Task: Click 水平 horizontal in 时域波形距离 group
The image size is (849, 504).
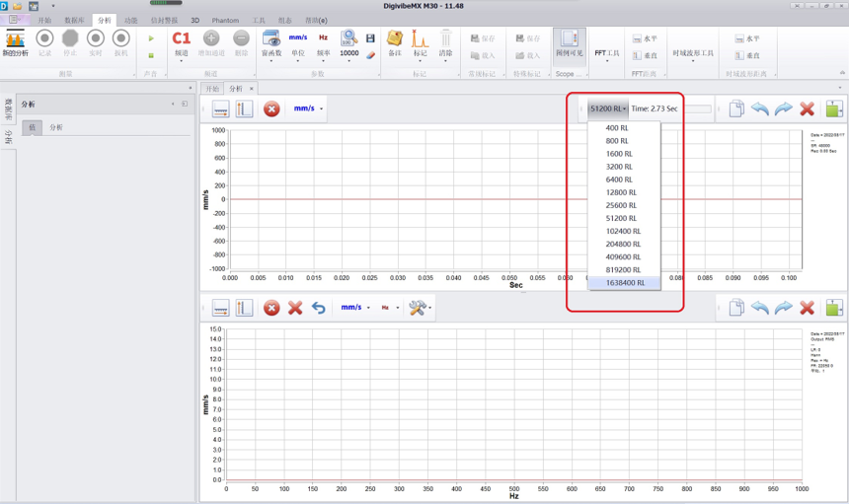Action: pos(747,38)
